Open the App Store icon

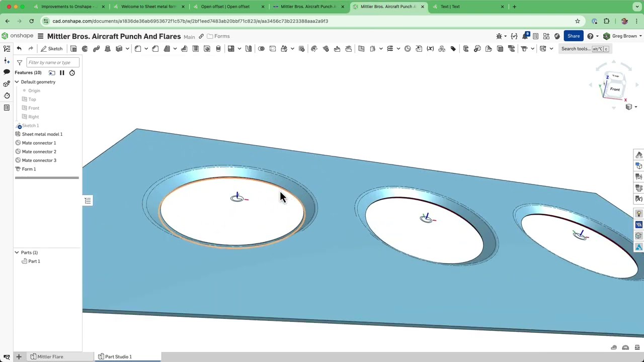(x=546, y=36)
